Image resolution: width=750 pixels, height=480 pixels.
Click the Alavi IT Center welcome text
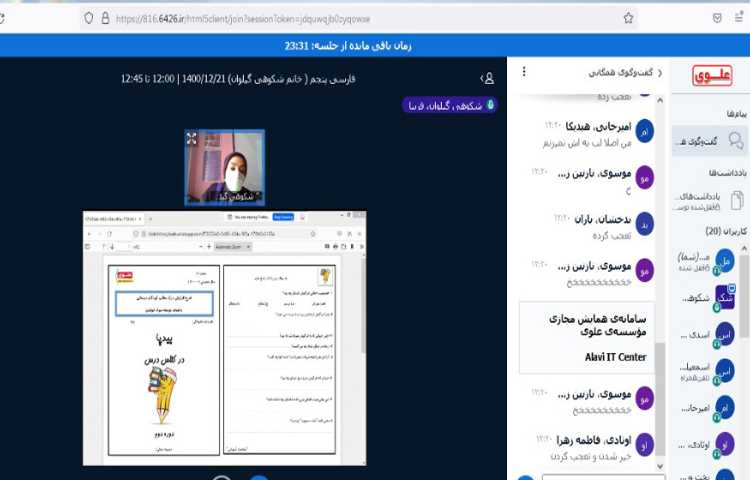[x=615, y=357]
